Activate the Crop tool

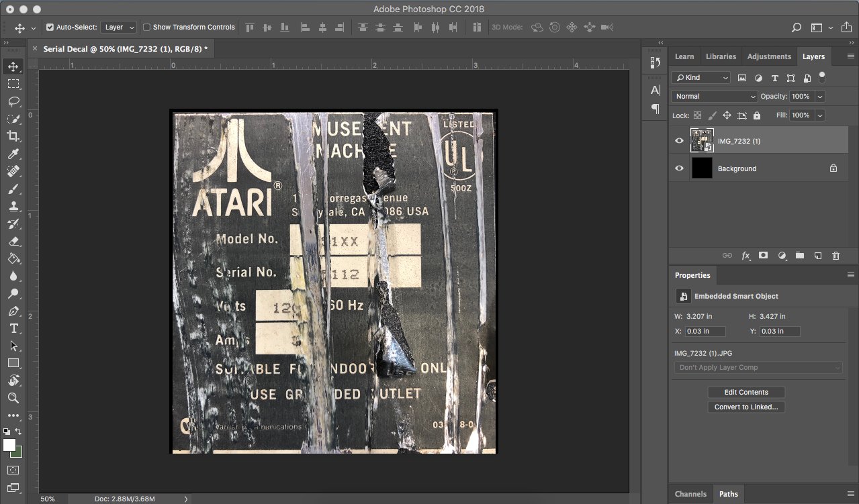pyautogui.click(x=13, y=136)
